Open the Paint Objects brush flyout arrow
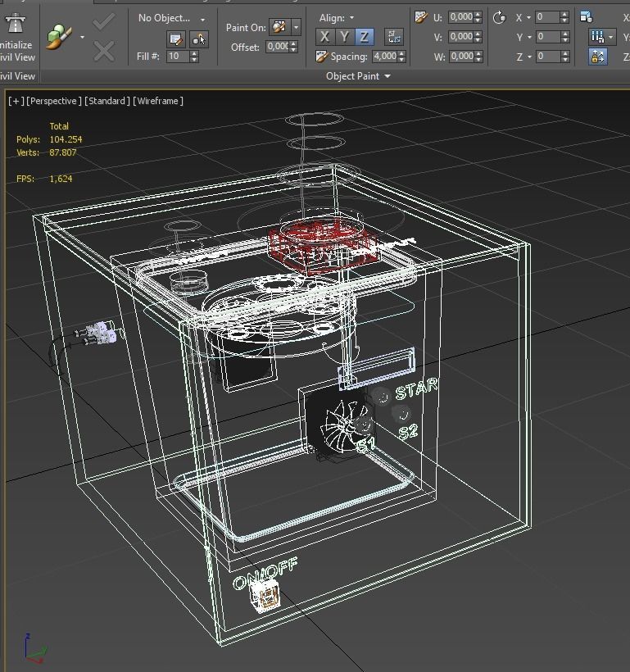The width and height of the screenshot is (630, 672). (82, 37)
